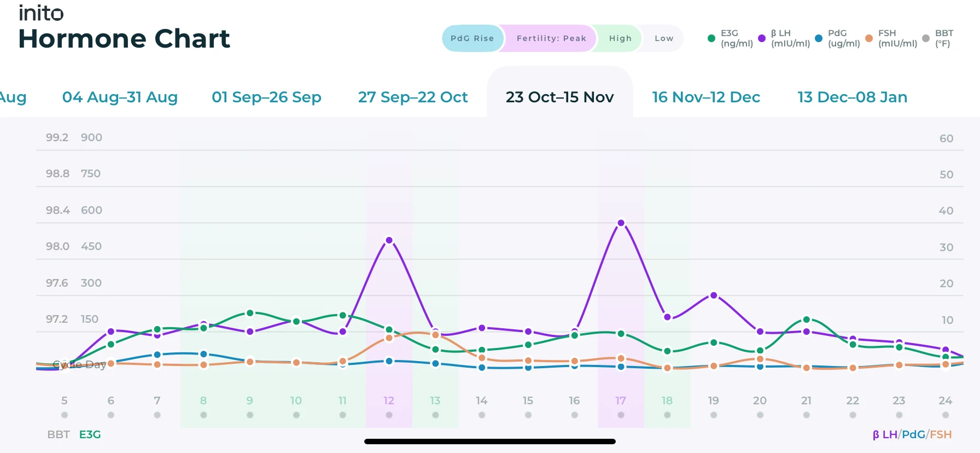Click the gray BBT legend dot

(926, 38)
